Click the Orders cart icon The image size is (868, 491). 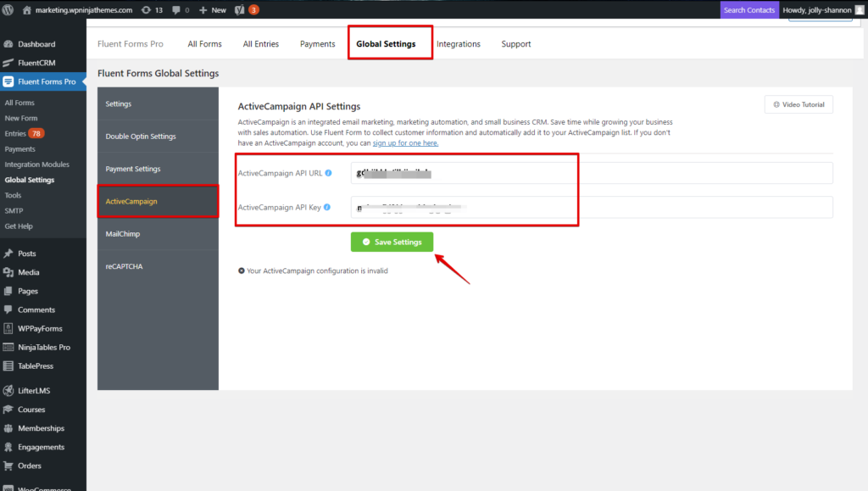(x=8, y=466)
